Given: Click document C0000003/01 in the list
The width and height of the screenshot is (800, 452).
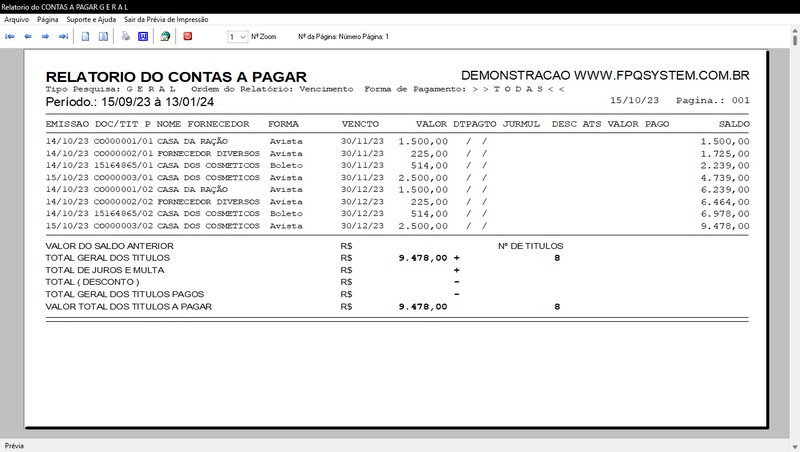Looking at the screenshot, I should coord(123,178).
